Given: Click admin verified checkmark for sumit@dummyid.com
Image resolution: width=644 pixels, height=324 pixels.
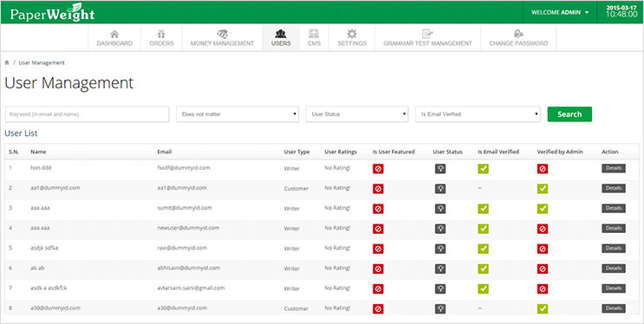Looking at the screenshot, I should pos(543,209).
